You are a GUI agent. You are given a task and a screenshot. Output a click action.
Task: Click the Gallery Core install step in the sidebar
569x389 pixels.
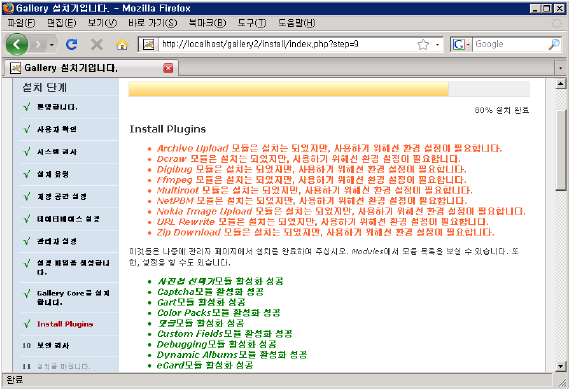[x=73, y=298]
